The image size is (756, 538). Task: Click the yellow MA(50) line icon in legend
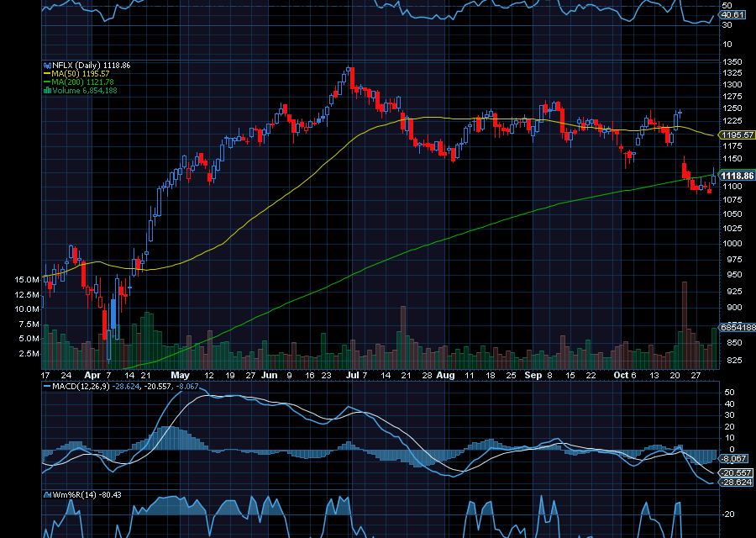point(48,74)
